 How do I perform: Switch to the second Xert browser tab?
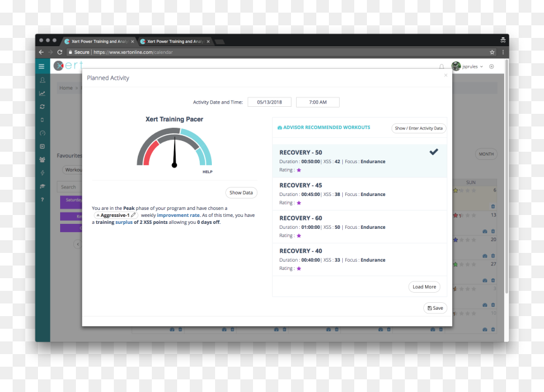[x=176, y=41]
